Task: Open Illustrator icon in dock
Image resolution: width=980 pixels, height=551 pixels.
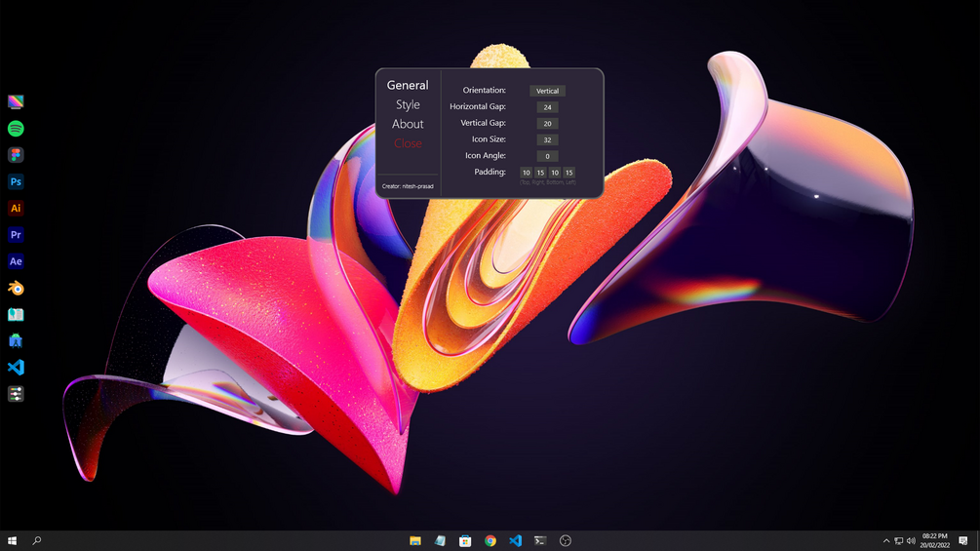Action: [16, 208]
